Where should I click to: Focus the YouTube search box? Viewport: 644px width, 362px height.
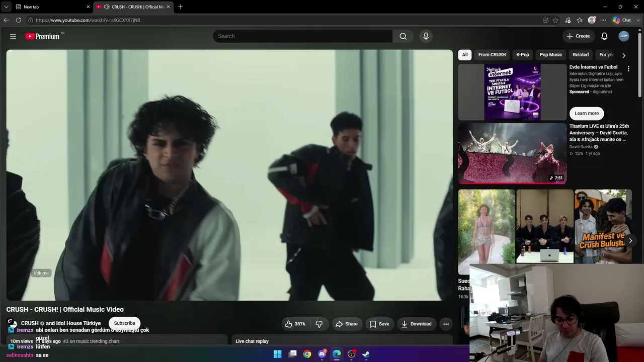click(x=302, y=36)
